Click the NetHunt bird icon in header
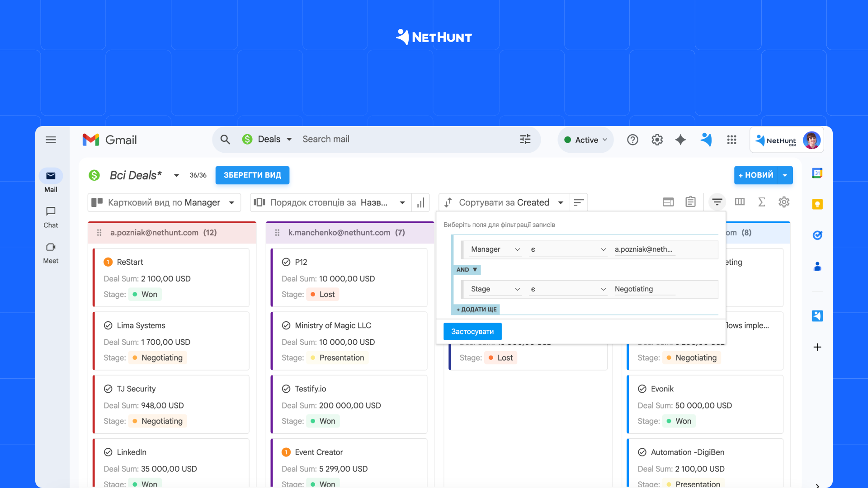 tap(706, 140)
